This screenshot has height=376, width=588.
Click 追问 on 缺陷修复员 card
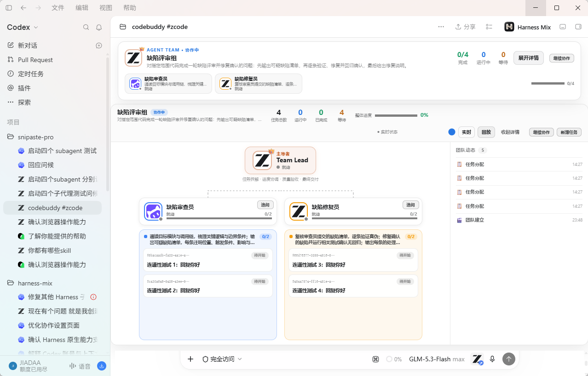411,205
